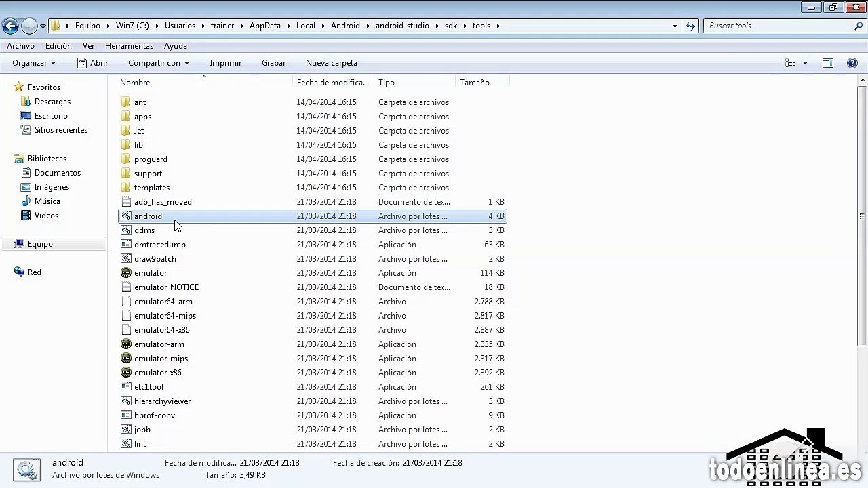Select the ant folder icon
This screenshot has width=868, height=488.
tap(125, 102)
